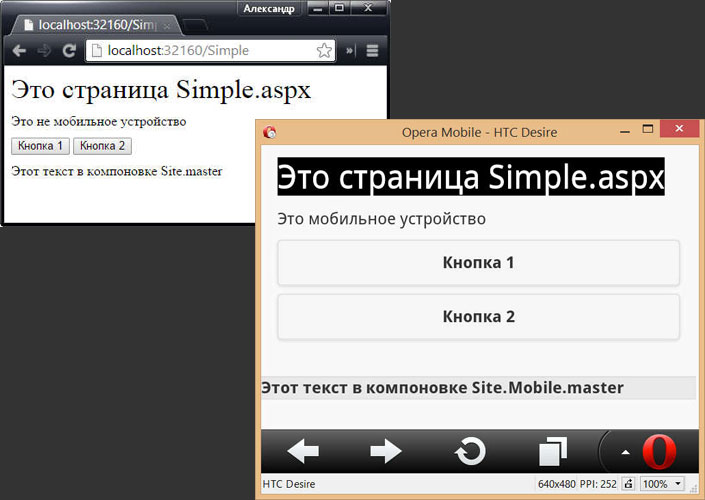Go forward in Opera Mobile toolbar
Image resolution: width=705 pixels, height=500 pixels.
pos(385,451)
